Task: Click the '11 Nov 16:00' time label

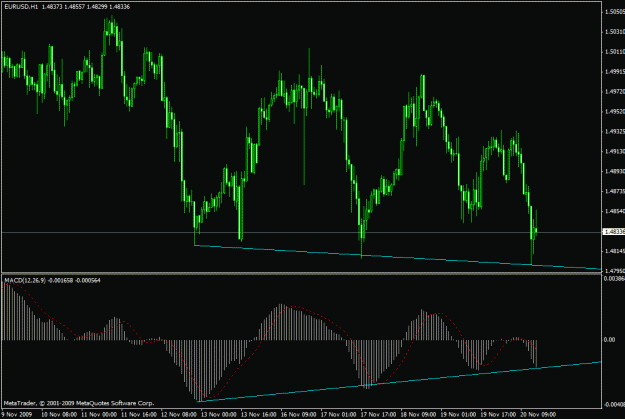Action: click(x=139, y=415)
